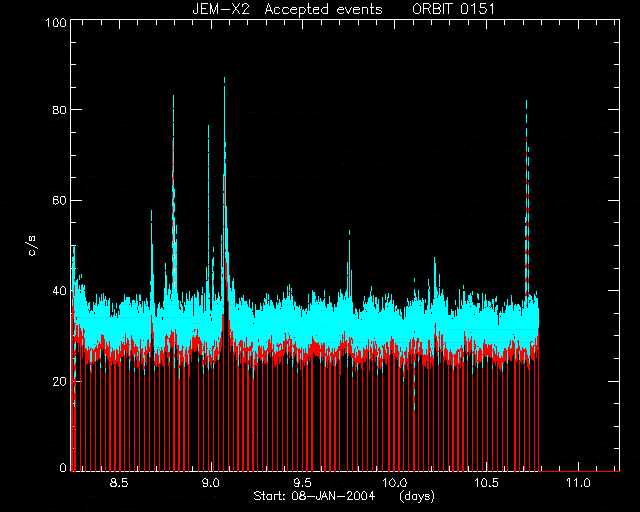Image resolution: width=640 pixels, height=512 pixels.
Task: Click the '(days)' unit label
Action: point(417,496)
